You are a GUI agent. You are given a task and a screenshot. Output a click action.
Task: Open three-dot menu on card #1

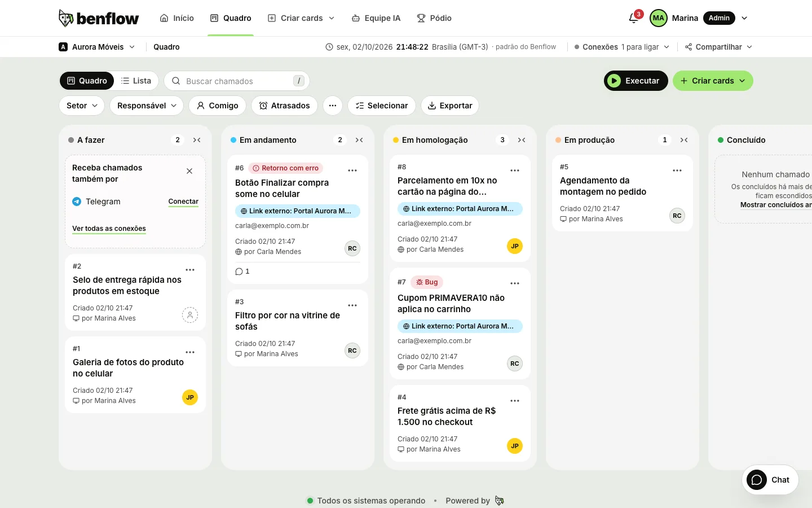tap(190, 352)
